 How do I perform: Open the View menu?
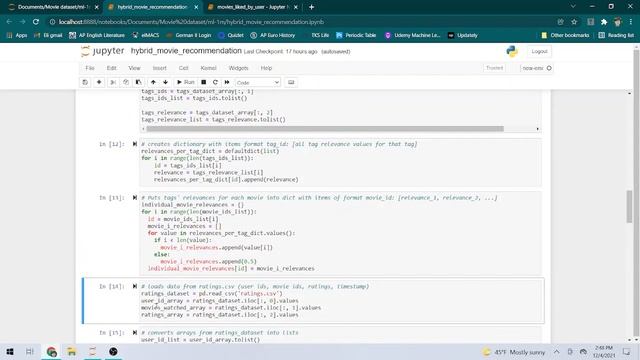point(134,68)
